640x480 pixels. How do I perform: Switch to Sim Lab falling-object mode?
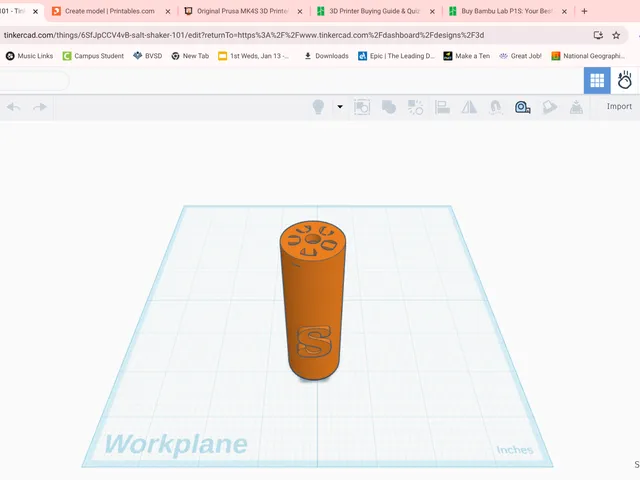(624, 80)
